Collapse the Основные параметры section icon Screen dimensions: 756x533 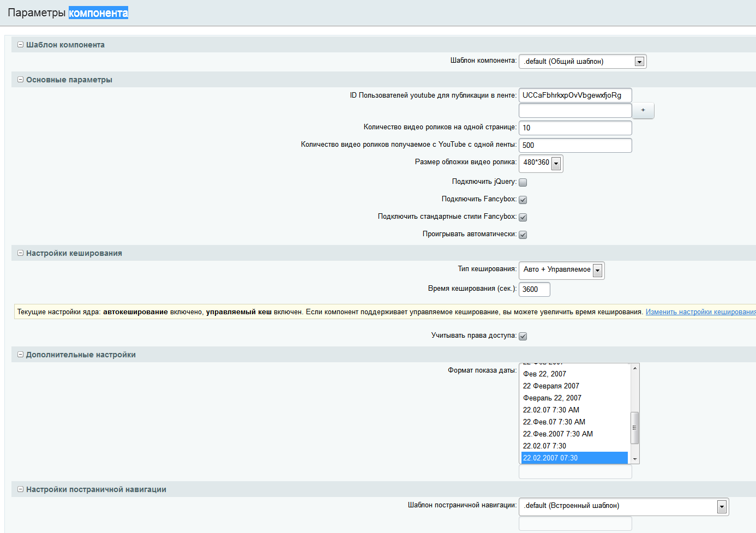point(21,80)
